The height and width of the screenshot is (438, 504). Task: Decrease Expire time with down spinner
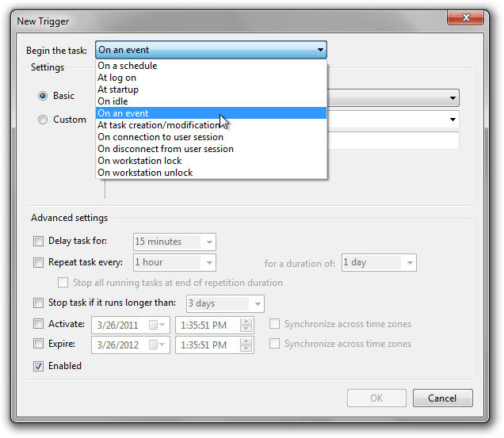point(246,348)
